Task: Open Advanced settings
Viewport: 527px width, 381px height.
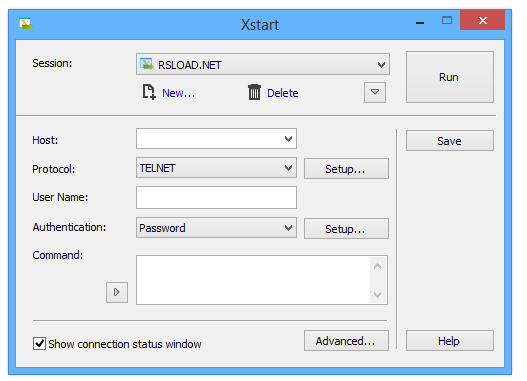Action: coord(346,341)
